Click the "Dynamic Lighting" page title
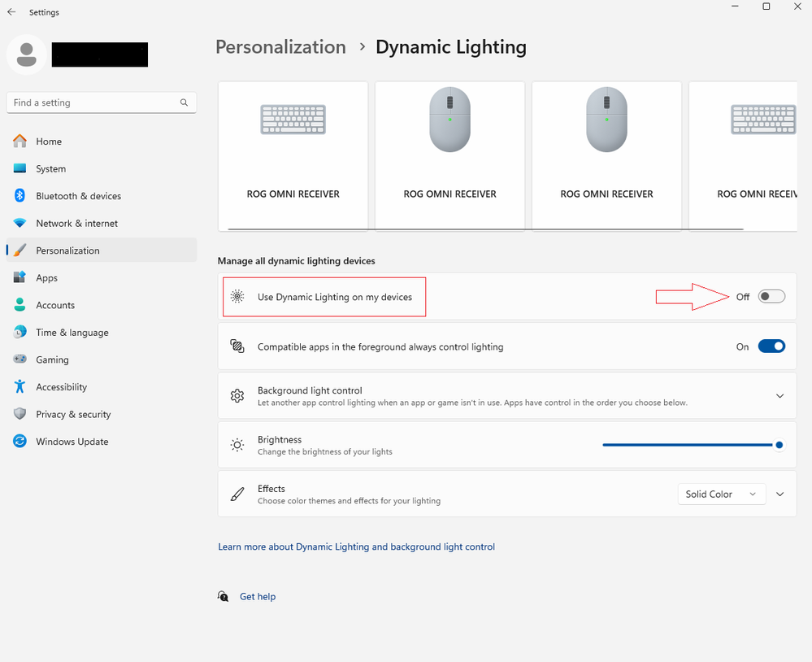The height and width of the screenshot is (662, 812). click(x=451, y=47)
